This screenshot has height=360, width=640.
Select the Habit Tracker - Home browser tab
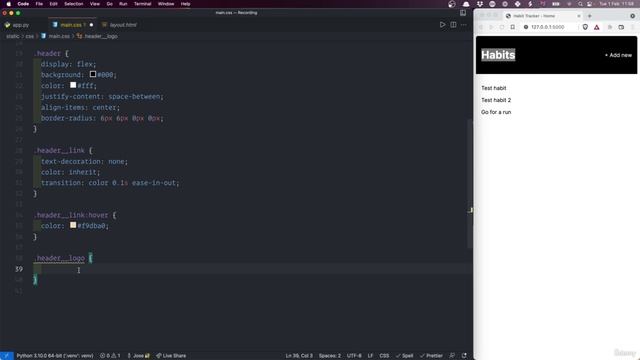pyautogui.click(x=543, y=16)
